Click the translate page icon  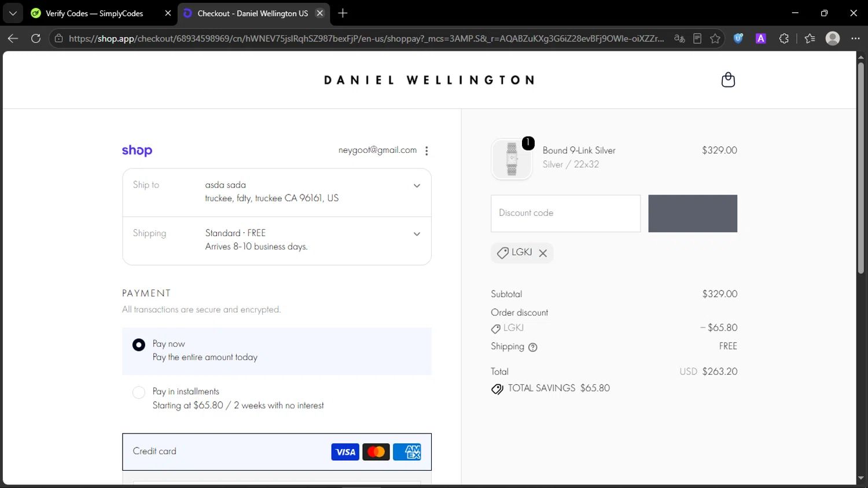679,38
